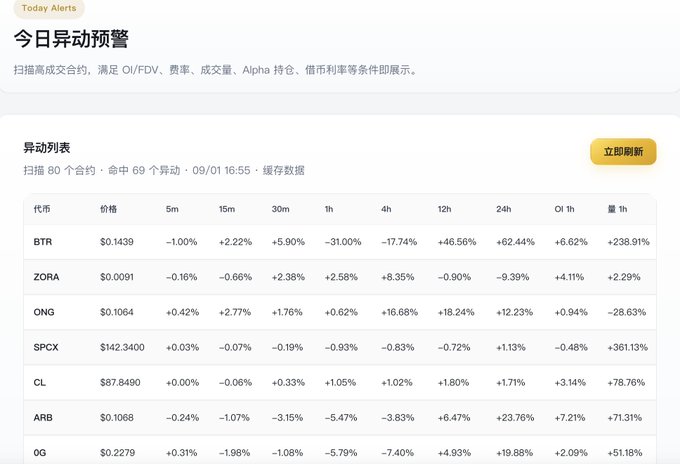Click the 5m column header
The image size is (680, 464).
(172, 209)
